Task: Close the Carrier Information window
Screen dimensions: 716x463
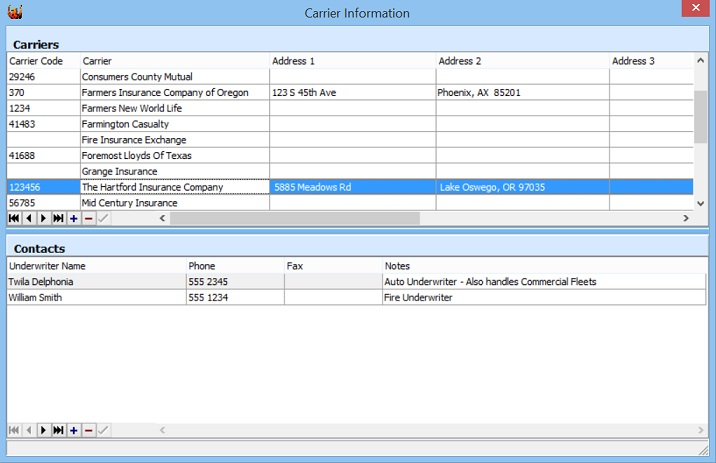Action: coord(695,8)
